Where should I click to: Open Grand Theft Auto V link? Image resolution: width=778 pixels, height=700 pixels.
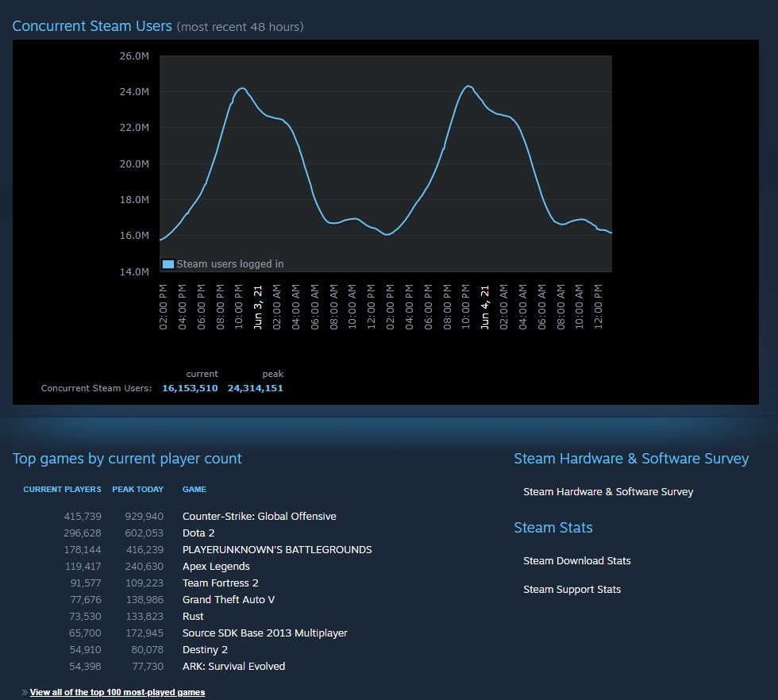tap(229, 599)
